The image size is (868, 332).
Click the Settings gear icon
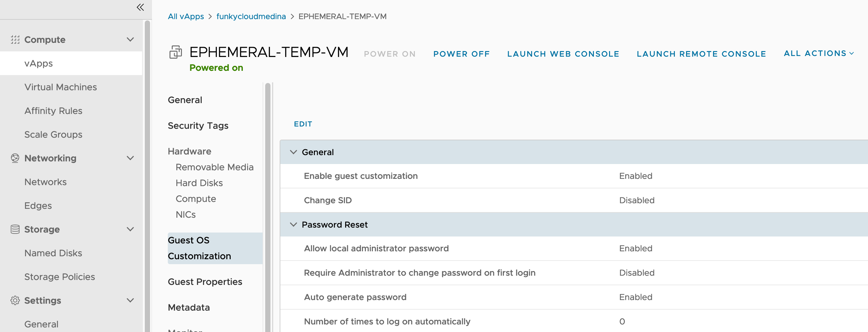(15, 300)
